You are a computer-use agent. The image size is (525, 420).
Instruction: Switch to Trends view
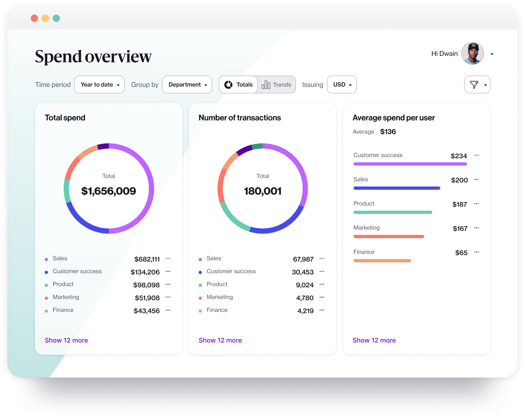click(276, 84)
